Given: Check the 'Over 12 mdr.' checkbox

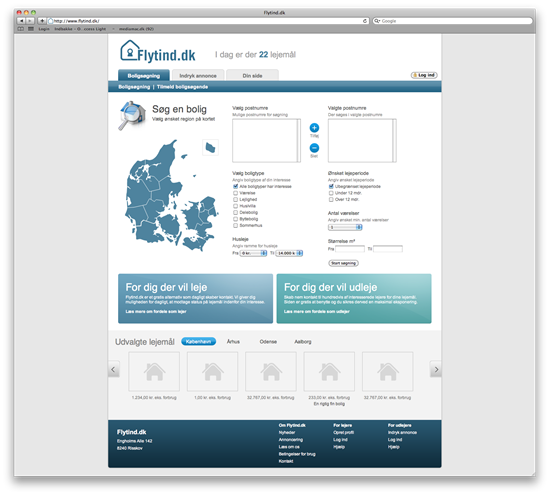Looking at the screenshot, I should click(x=331, y=199).
